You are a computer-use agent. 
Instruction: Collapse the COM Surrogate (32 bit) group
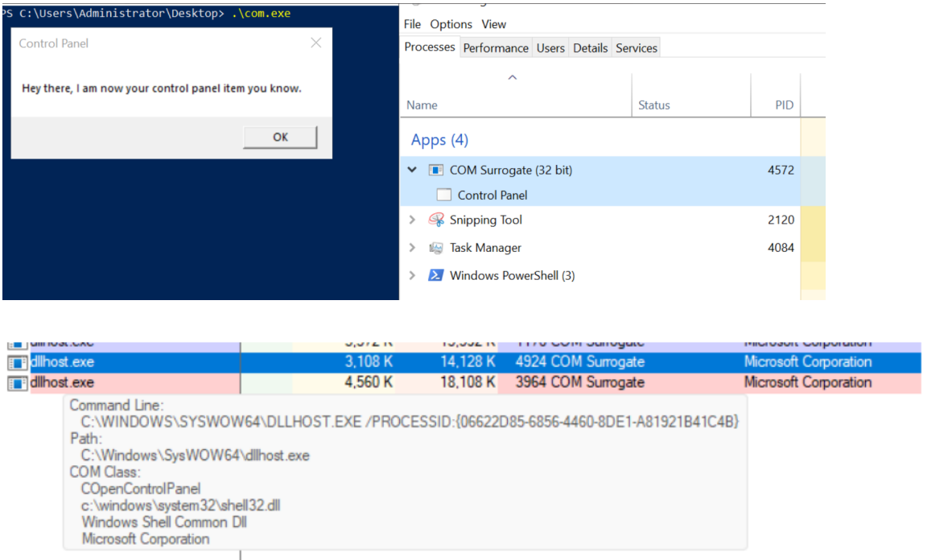[x=413, y=171]
